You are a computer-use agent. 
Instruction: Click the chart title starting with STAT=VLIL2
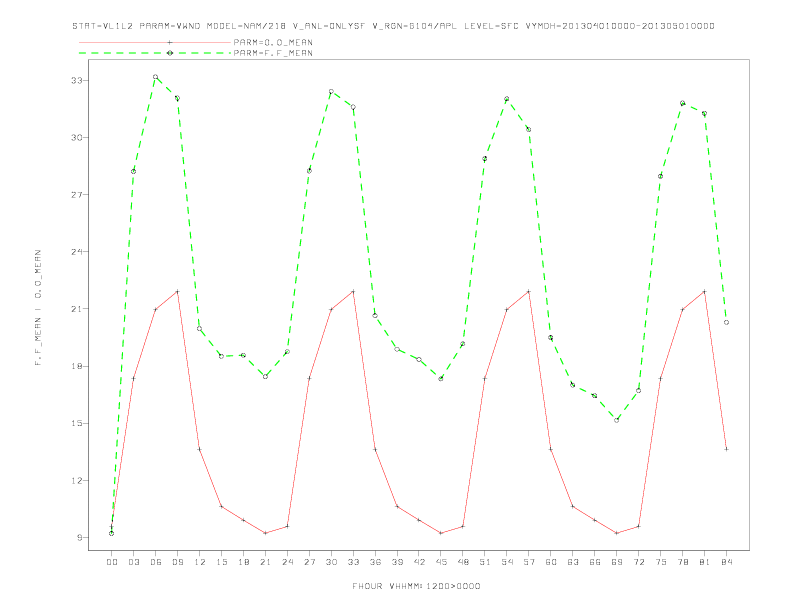(393, 26)
